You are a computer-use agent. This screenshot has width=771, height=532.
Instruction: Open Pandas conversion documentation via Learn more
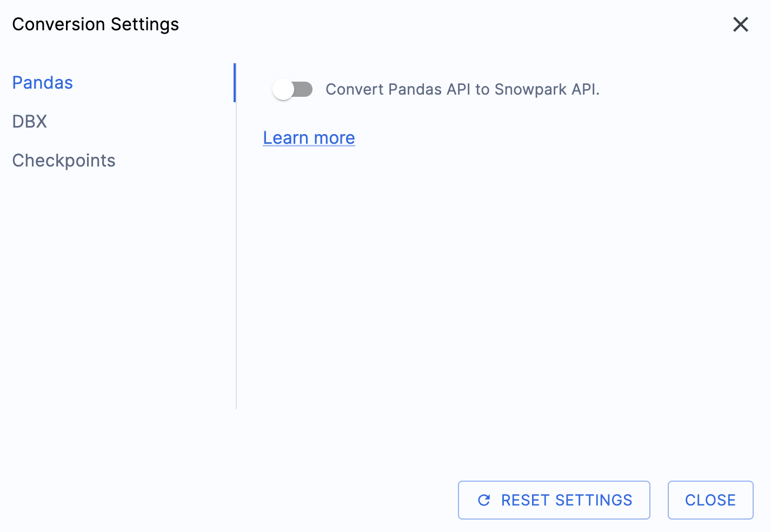(309, 138)
